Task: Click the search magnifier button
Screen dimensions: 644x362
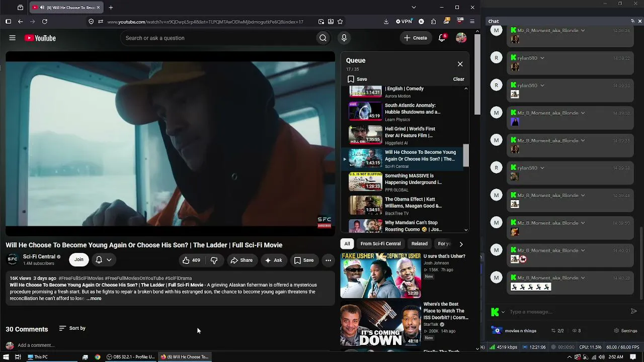Action: (323, 38)
